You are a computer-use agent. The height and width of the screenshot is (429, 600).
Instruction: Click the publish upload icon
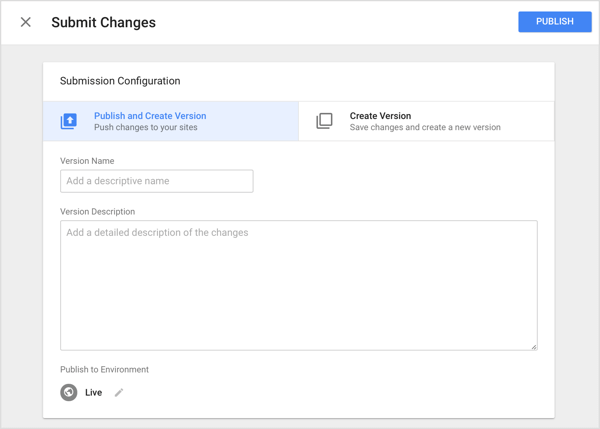point(69,121)
